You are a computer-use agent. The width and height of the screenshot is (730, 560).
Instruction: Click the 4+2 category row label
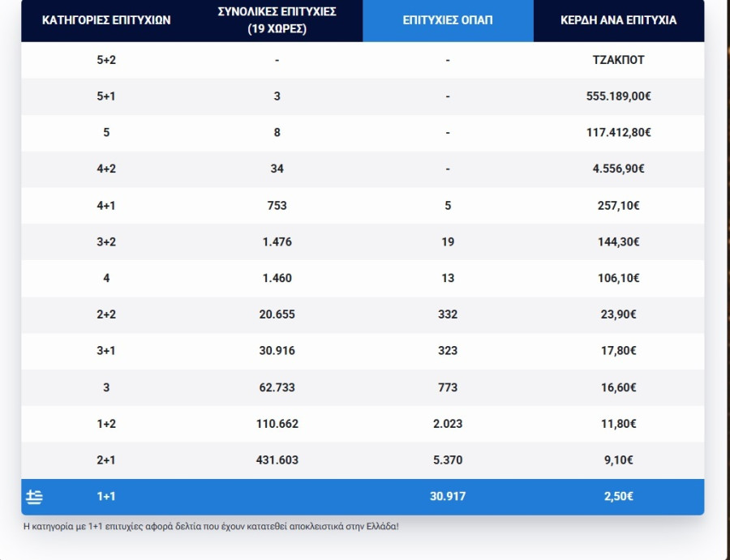(x=106, y=169)
